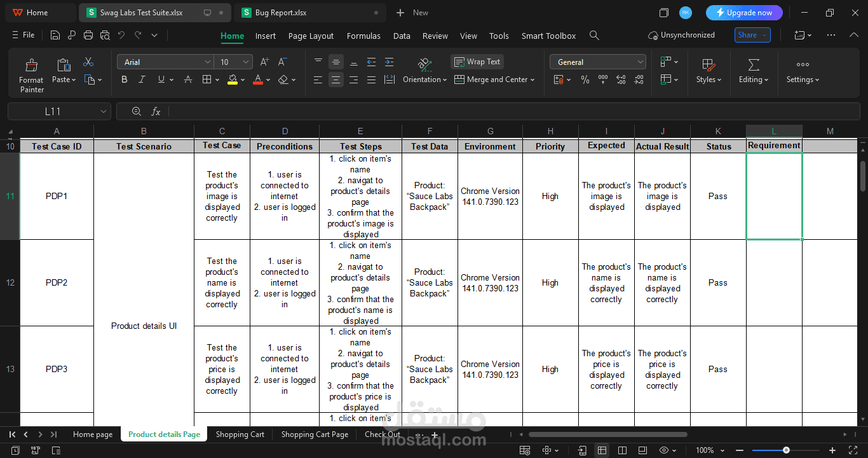Image resolution: width=868 pixels, height=458 pixels.
Task: Open the File menu
Action: click(x=24, y=36)
